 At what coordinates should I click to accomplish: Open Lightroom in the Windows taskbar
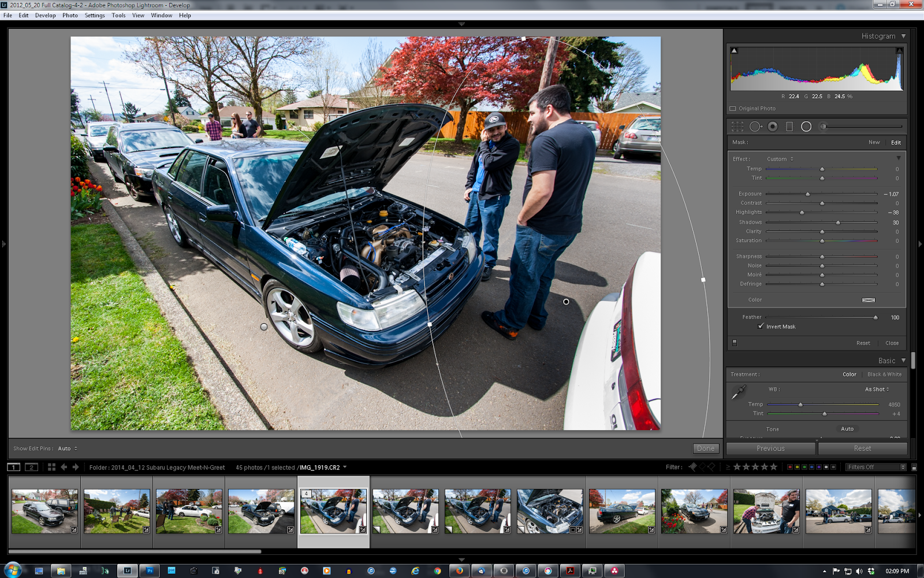click(x=128, y=570)
